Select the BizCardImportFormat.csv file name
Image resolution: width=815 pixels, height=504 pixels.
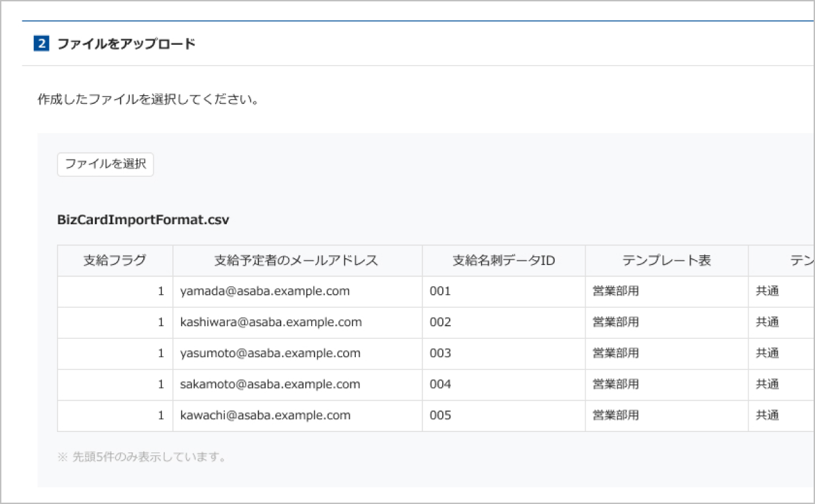pos(143,220)
